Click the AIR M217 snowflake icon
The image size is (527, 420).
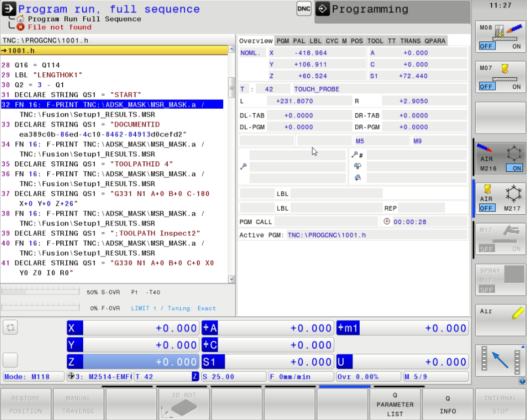[514, 194]
